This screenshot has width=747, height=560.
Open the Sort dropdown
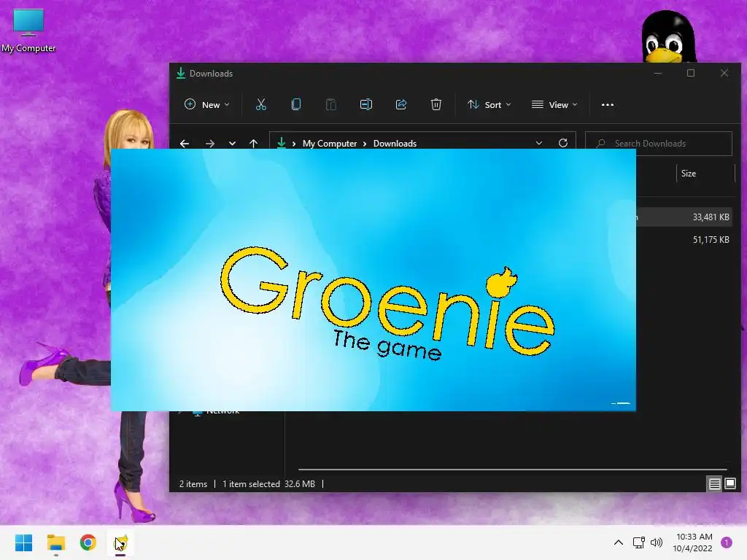tap(489, 105)
